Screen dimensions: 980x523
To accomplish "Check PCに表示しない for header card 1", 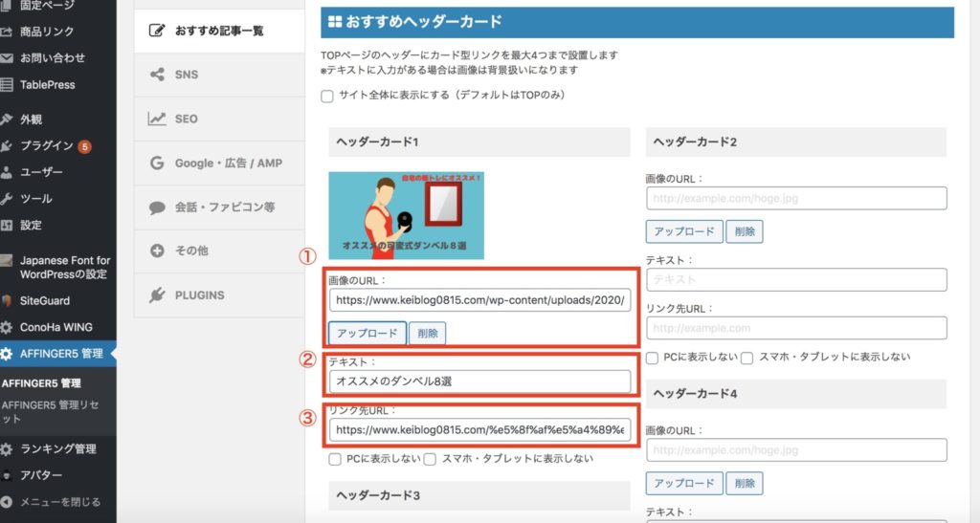I will (335, 459).
